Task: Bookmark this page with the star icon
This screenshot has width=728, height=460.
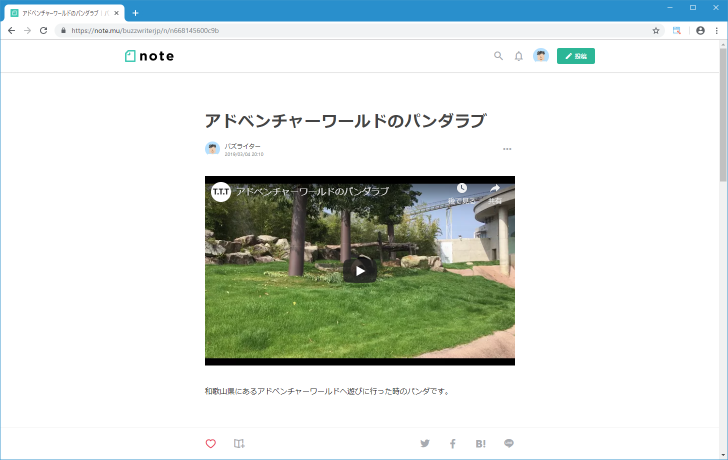Action: (x=656, y=31)
